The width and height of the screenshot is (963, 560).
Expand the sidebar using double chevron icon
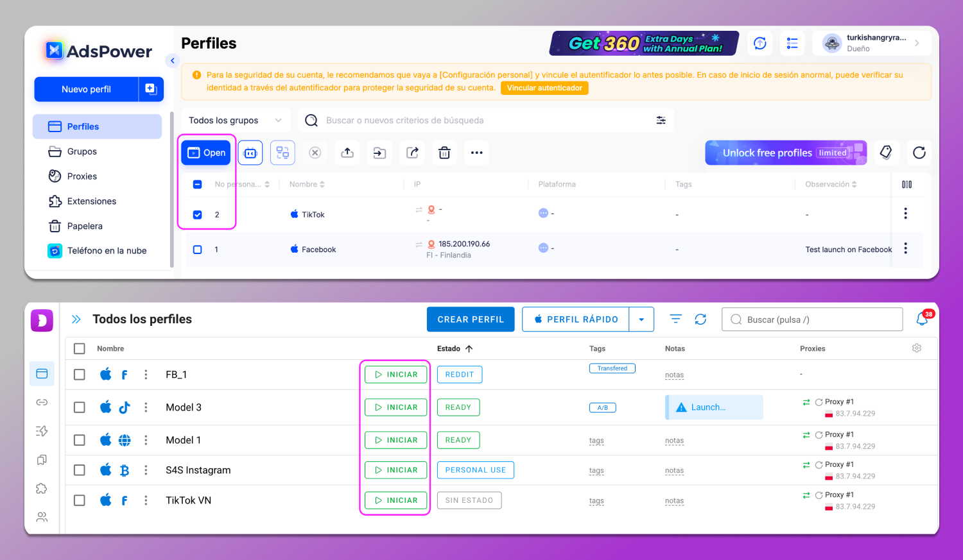76,319
